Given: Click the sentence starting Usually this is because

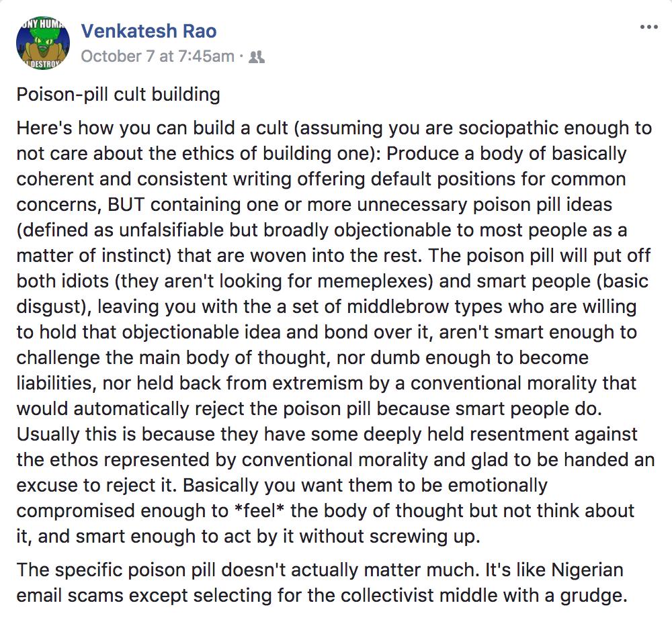Looking at the screenshot, I should coord(335,459).
